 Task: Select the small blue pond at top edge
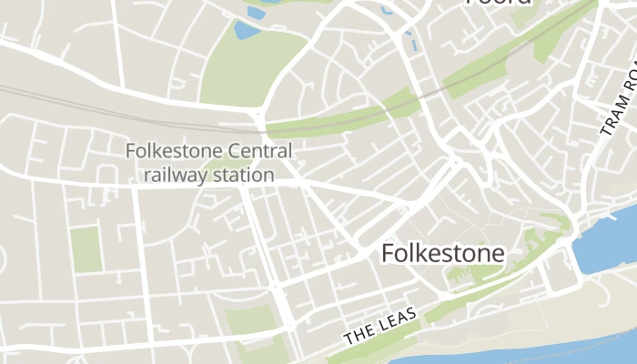256,12
